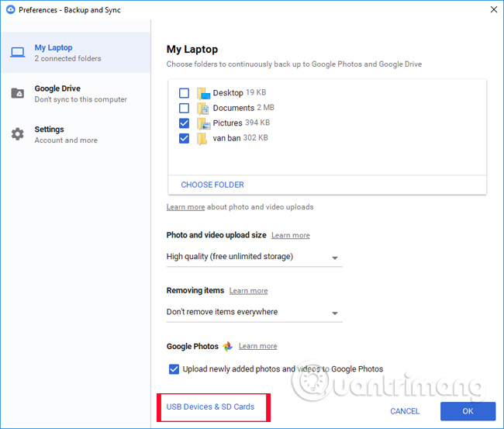
Task: Click the Desktop folder name
Action: [x=228, y=93]
